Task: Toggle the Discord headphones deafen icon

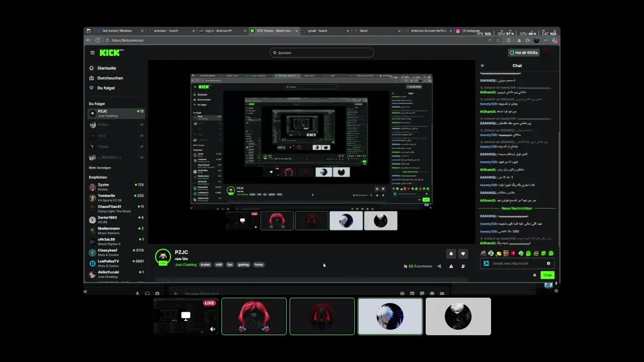Action: (x=147, y=294)
